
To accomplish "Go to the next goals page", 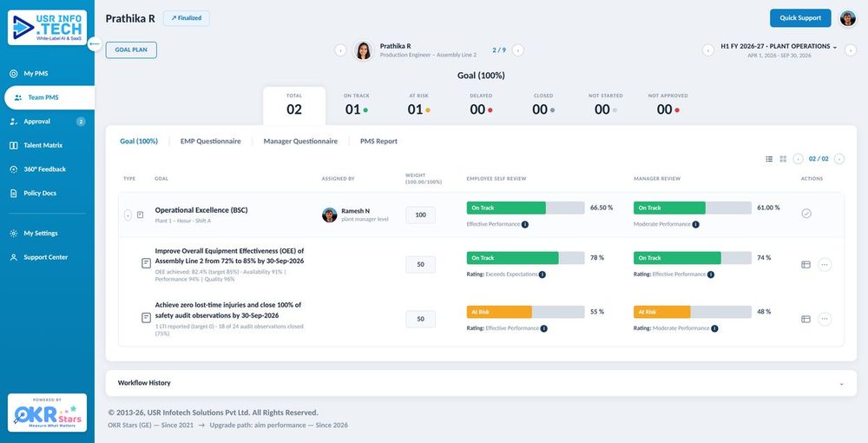I will [839, 159].
